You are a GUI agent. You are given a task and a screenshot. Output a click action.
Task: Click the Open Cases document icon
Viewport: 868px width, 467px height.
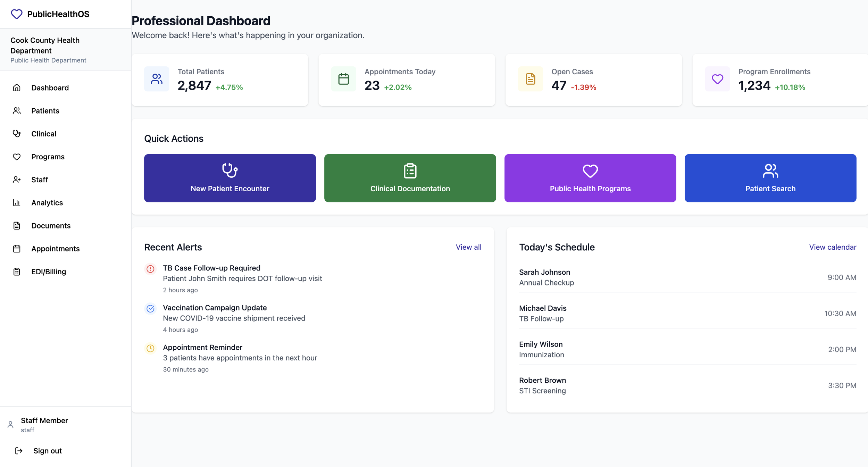pyautogui.click(x=530, y=79)
